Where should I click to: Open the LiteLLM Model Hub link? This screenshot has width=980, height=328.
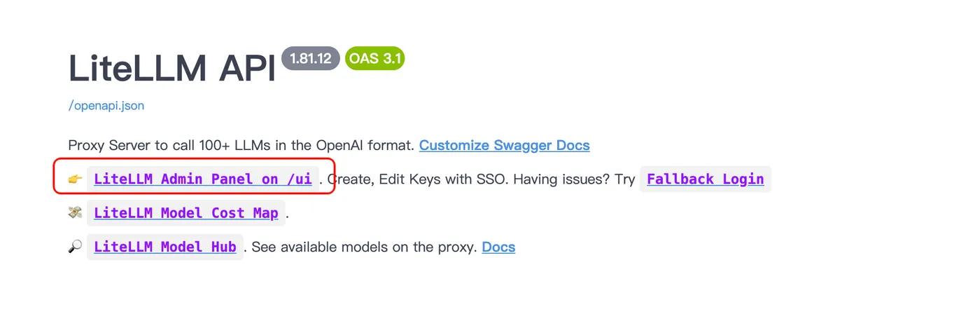point(165,247)
